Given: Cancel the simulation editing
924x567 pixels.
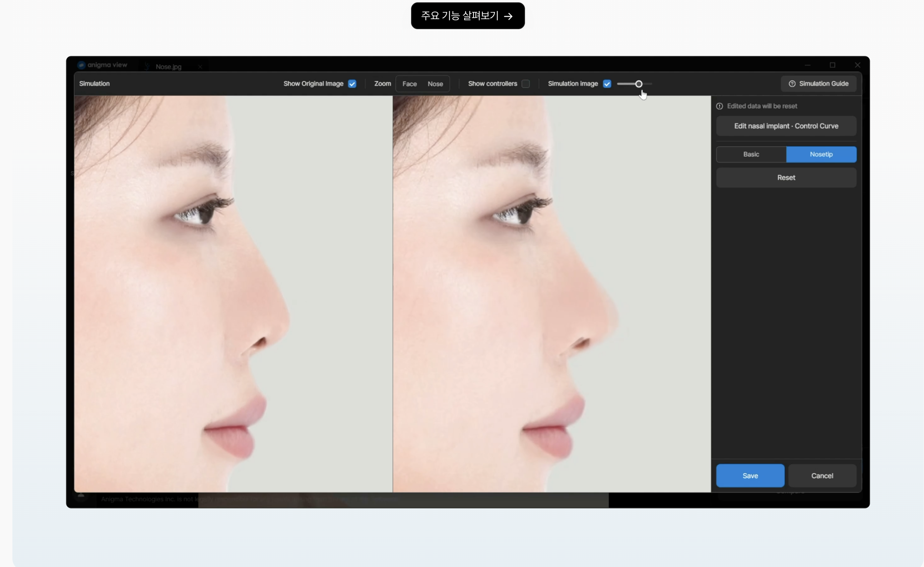Looking at the screenshot, I should [822, 476].
